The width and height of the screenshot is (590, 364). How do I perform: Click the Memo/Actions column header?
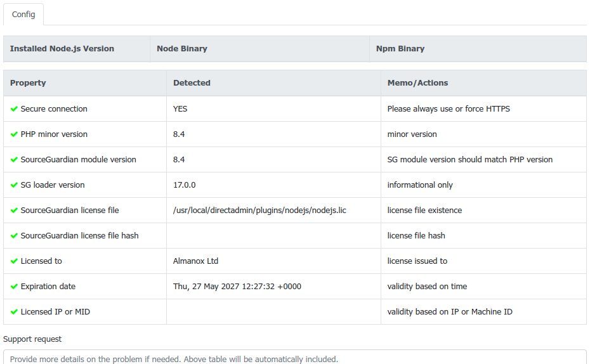[483, 83]
